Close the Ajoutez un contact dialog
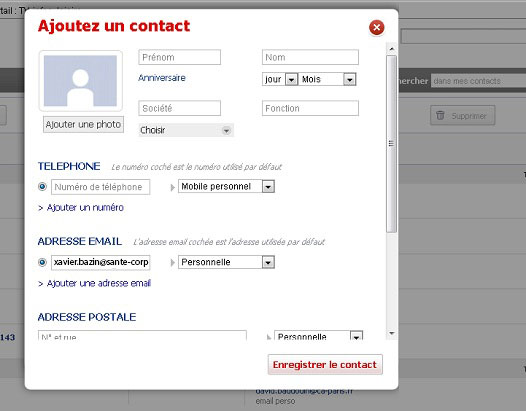526x411 pixels. coord(376,28)
